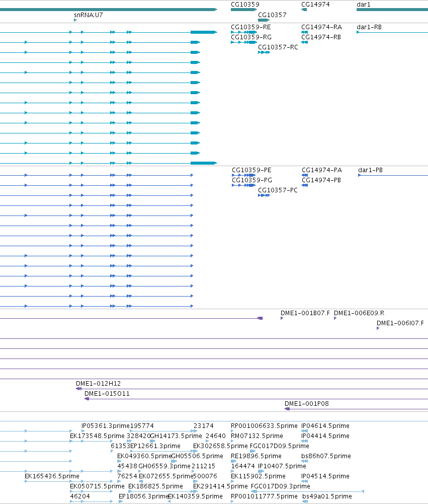Click cDNA label EK072655.5prime
The width and height of the screenshot is (428, 504).
point(166,476)
